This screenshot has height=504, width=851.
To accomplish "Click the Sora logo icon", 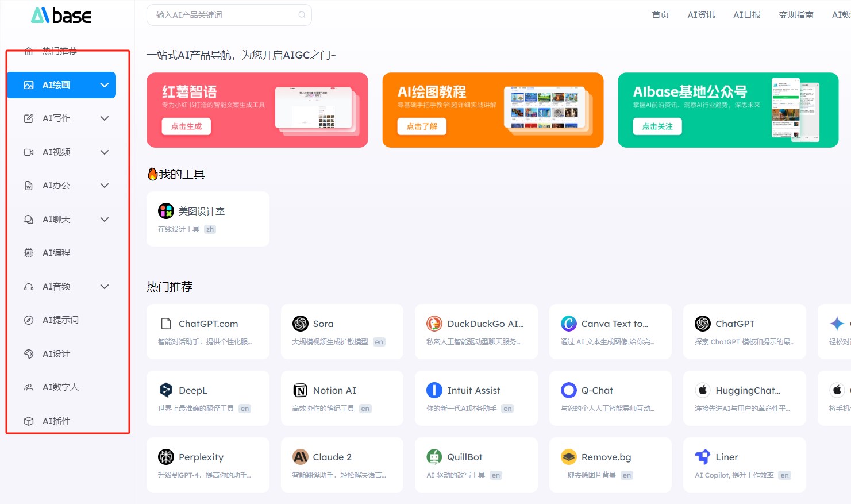I will [301, 324].
